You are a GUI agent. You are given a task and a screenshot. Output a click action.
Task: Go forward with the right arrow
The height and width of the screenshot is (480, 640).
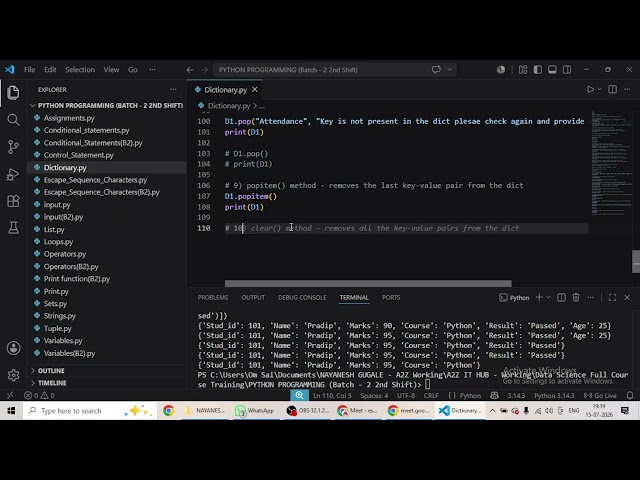click(204, 70)
